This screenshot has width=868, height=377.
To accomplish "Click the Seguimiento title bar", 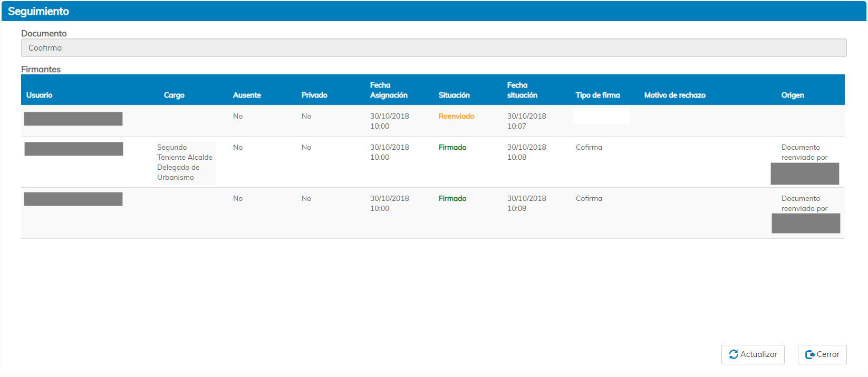I will (x=433, y=11).
